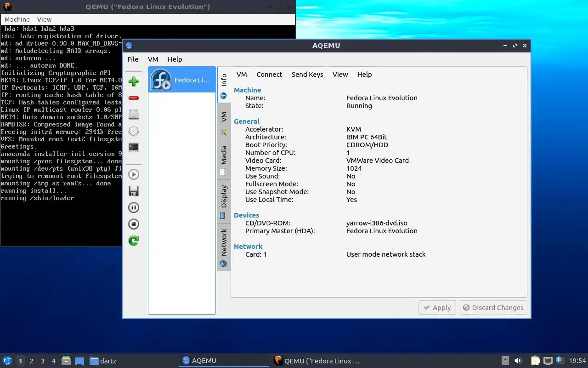Screen dimensions: 588x368
Task: Click the QEMU window title bar icon
Action: (7, 6)
